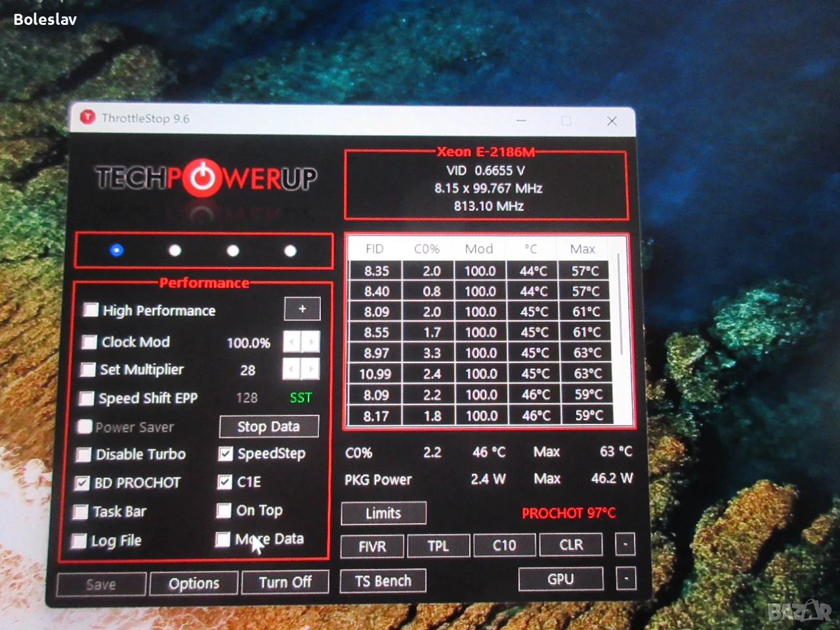Tick the Speed Shift EPP checkbox
Image resolution: width=840 pixels, height=630 pixels.
[x=86, y=398]
